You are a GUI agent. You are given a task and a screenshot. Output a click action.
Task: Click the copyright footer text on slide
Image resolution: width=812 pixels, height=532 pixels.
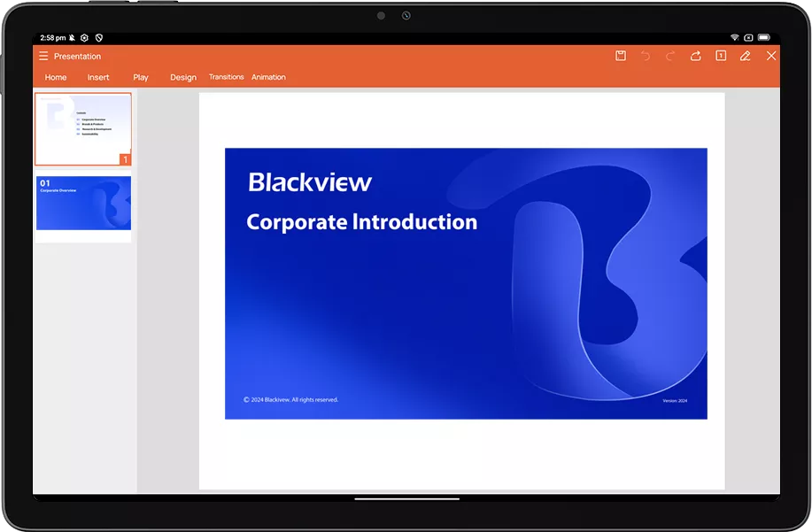(290, 400)
